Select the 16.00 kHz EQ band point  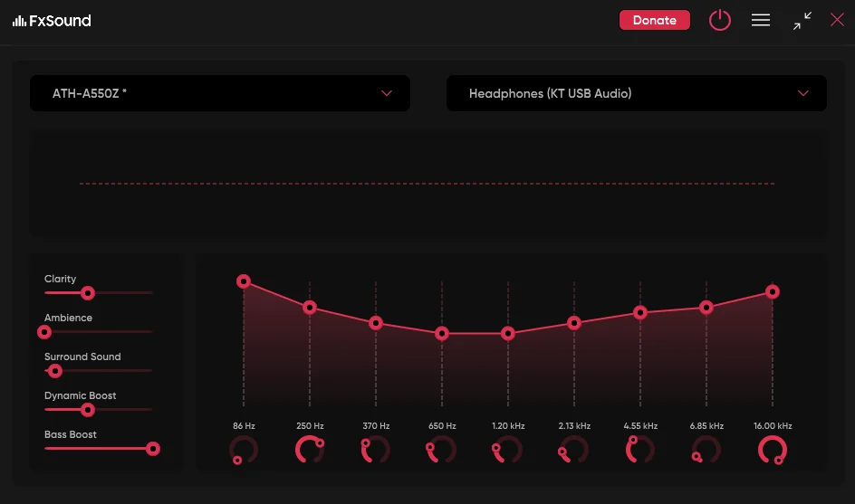pyautogui.click(x=772, y=291)
